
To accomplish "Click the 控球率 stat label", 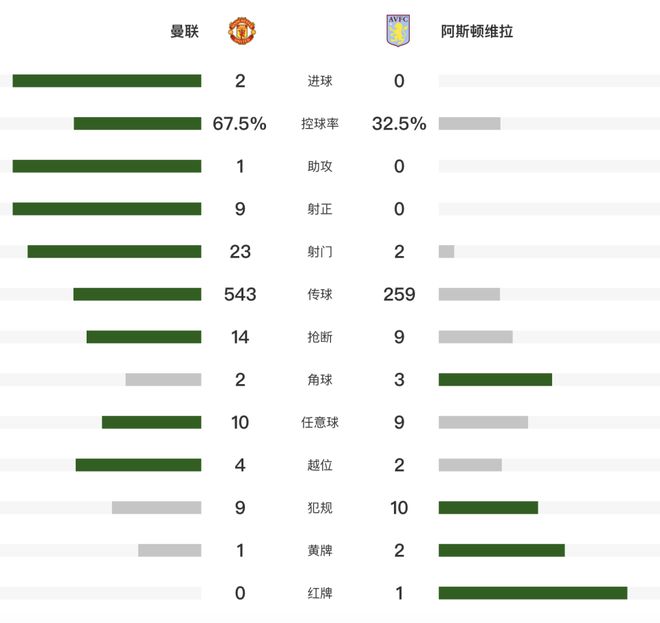I will tap(320, 124).
